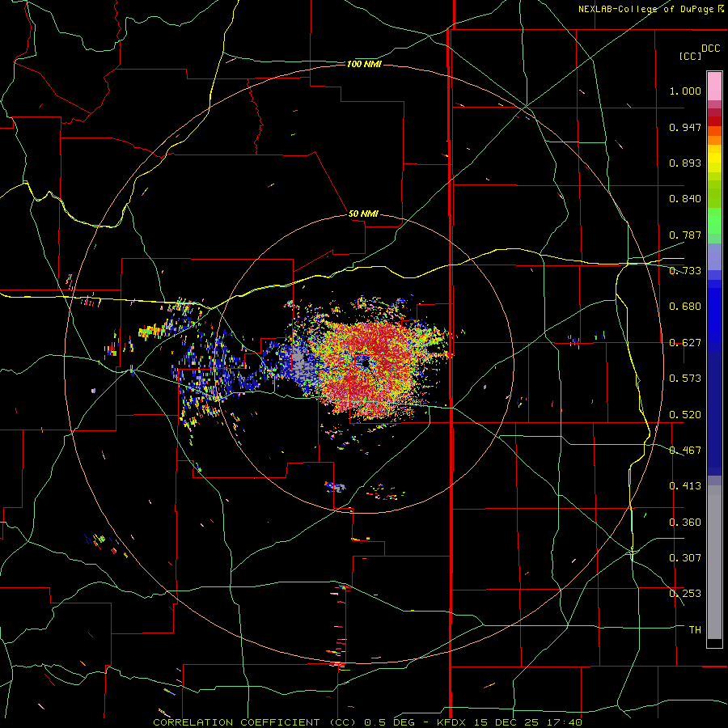This screenshot has width=728, height=728.
Task: Click the pink top segment of the color bar
Action: 714,87
